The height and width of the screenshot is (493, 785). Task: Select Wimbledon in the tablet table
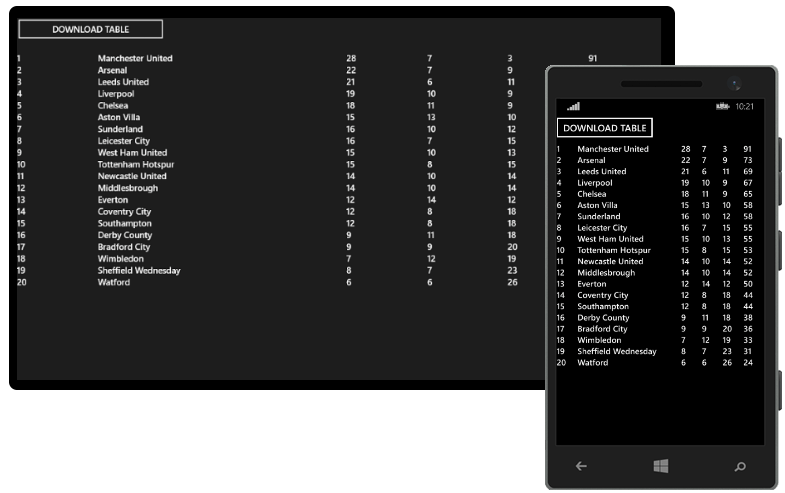pyautogui.click(x=120, y=258)
